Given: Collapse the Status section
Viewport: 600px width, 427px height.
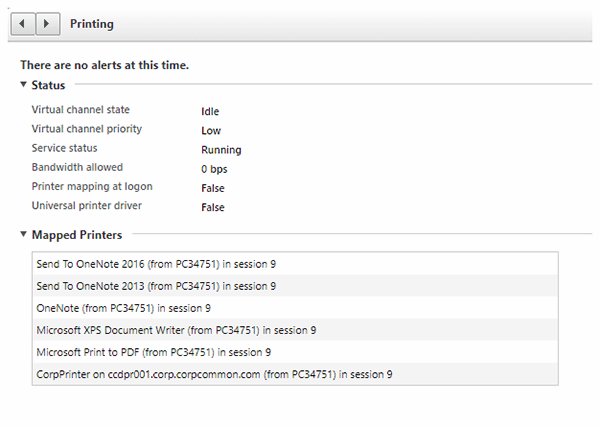Looking at the screenshot, I should click(x=24, y=85).
